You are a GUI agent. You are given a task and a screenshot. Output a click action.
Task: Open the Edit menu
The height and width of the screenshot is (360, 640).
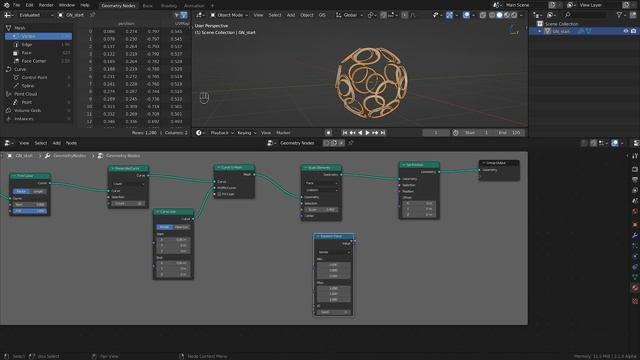pyautogui.click(x=29, y=5)
